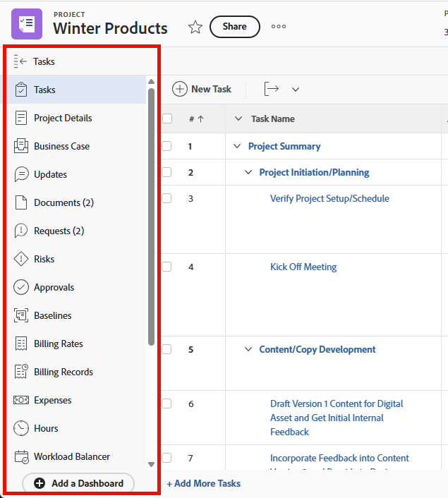Favorite the project with the star icon
This screenshot has height=498, width=448.
click(195, 27)
